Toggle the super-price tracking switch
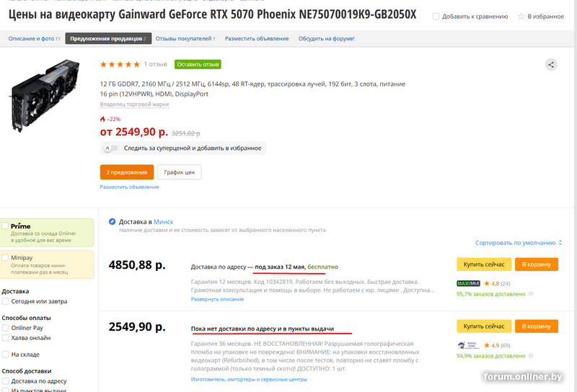Image resolution: width=577 pixels, height=392 pixels. (x=110, y=148)
